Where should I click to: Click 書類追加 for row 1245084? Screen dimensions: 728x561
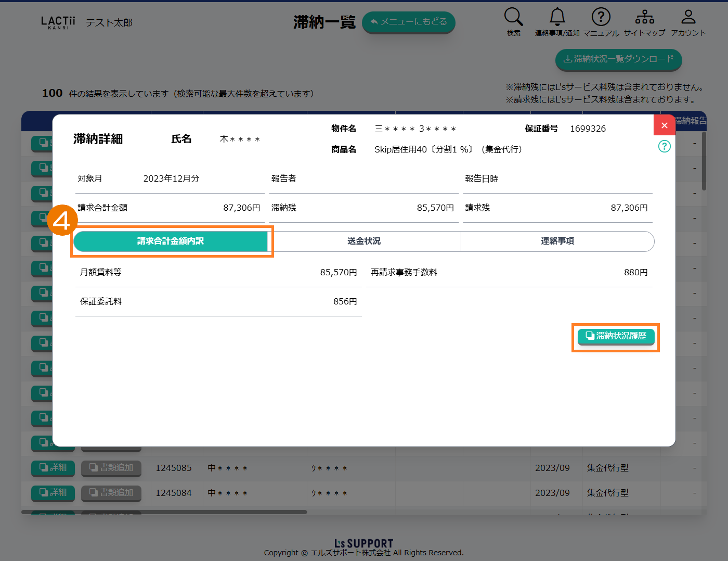(111, 493)
